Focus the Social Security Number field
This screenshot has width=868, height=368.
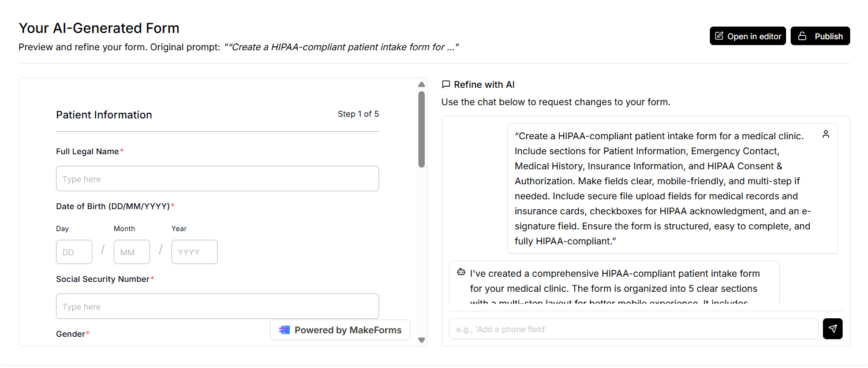coord(217,306)
